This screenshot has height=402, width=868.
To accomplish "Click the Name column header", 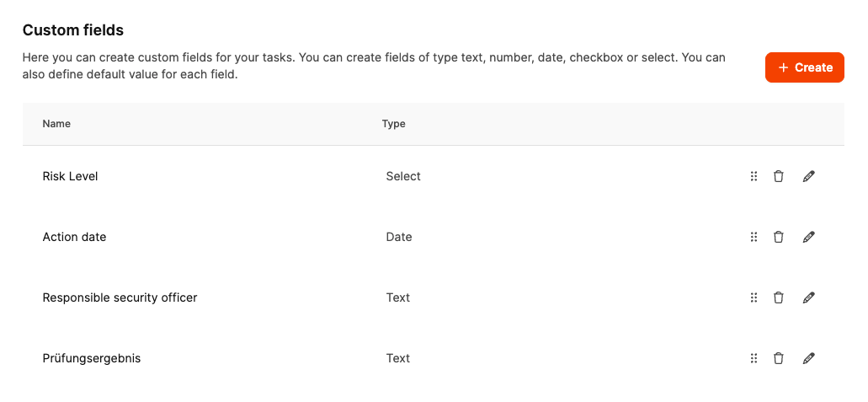I will pos(56,124).
